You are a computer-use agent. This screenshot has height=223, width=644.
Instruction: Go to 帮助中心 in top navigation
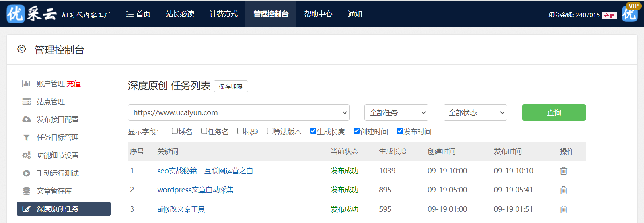tap(318, 14)
